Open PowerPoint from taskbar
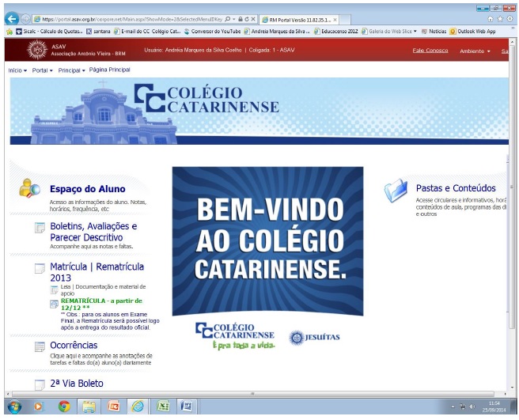Screen dimensions: 519x420 tap(114, 406)
